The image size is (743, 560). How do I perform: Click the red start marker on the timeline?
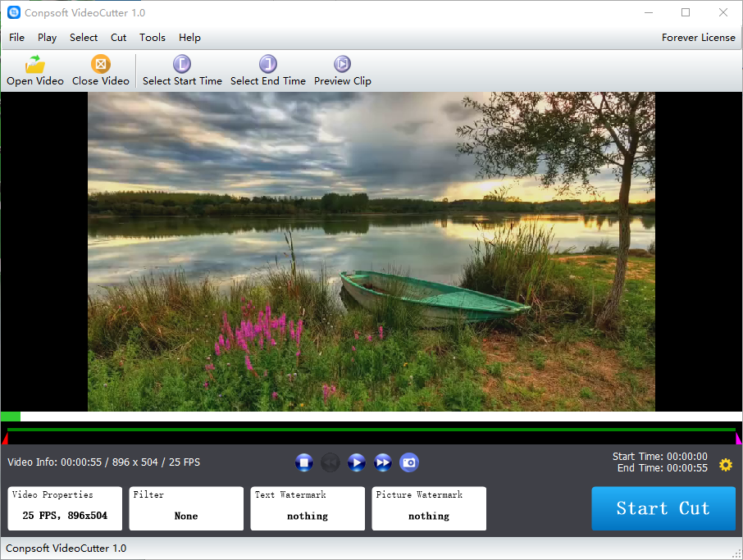pos(5,438)
